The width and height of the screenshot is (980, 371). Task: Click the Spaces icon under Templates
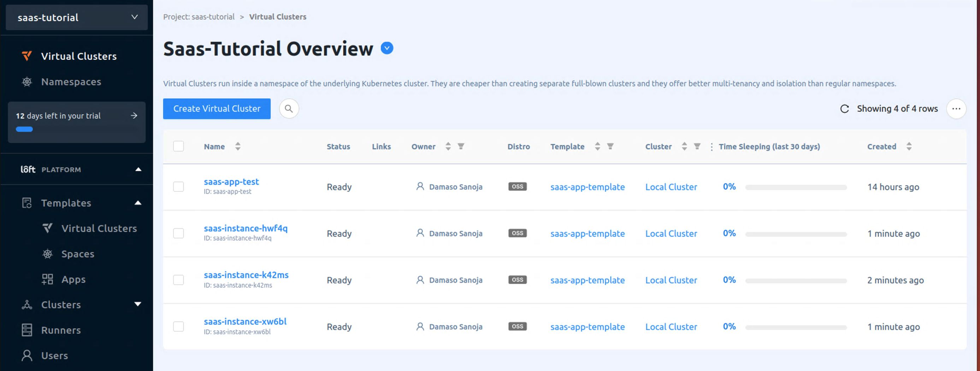pyautogui.click(x=47, y=253)
